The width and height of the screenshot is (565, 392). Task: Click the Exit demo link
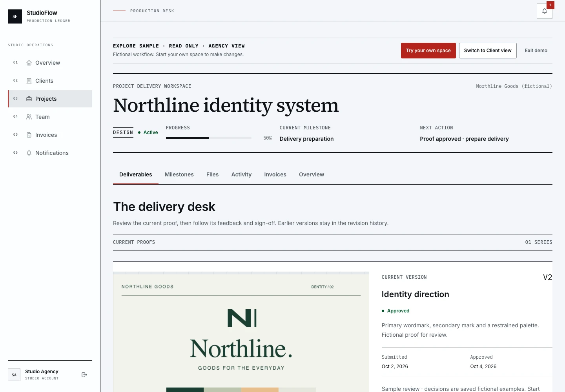click(x=536, y=51)
